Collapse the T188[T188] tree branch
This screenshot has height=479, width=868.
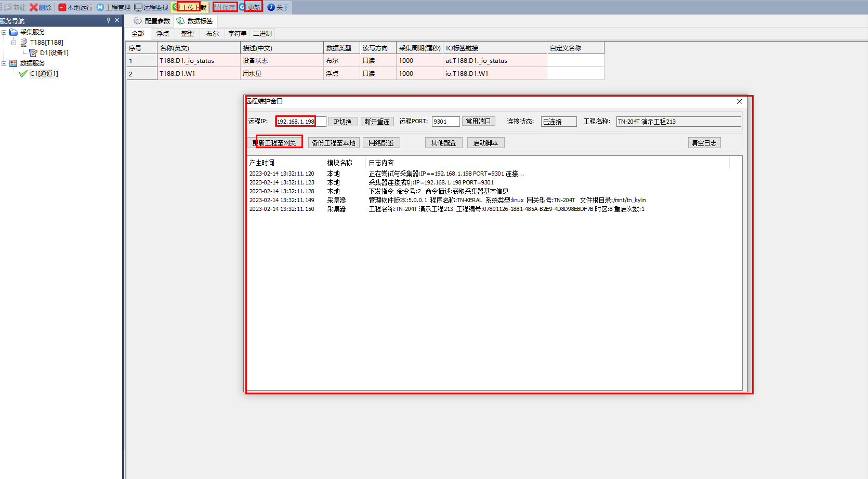pyautogui.click(x=14, y=43)
